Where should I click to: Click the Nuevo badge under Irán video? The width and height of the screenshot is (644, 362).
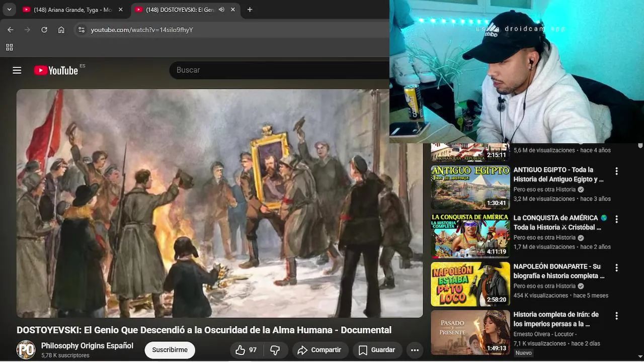(x=523, y=353)
